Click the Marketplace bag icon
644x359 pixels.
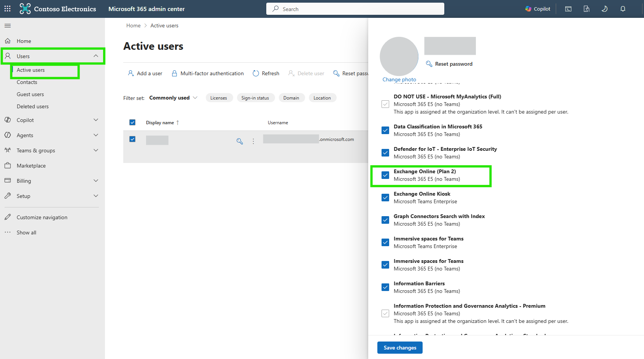[x=8, y=165]
